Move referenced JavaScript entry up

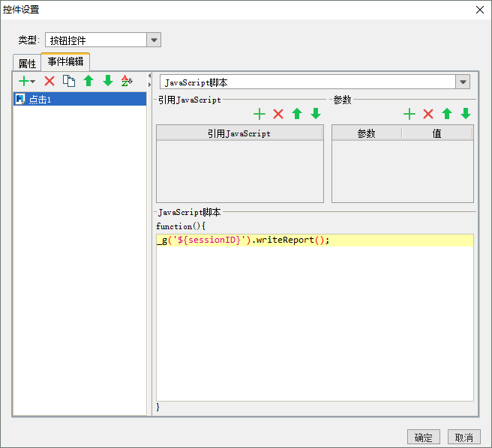[297, 114]
